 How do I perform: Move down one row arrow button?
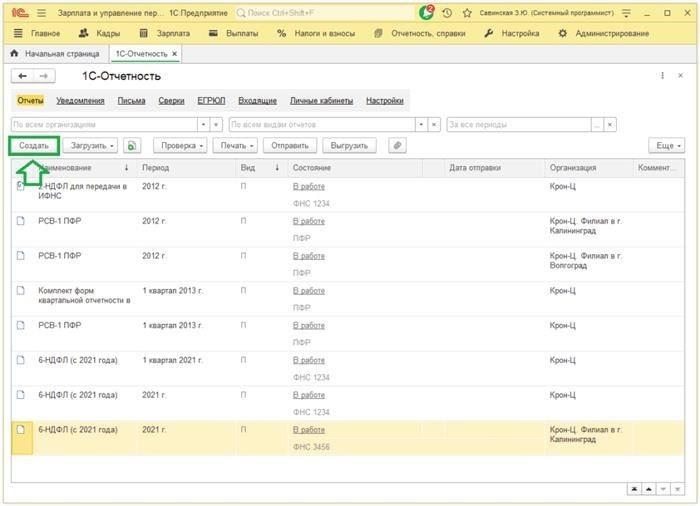pos(663,489)
